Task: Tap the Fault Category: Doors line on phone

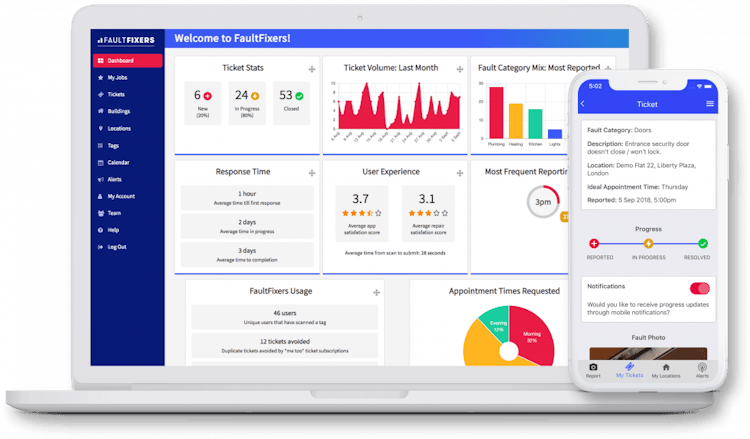Action: click(619, 130)
